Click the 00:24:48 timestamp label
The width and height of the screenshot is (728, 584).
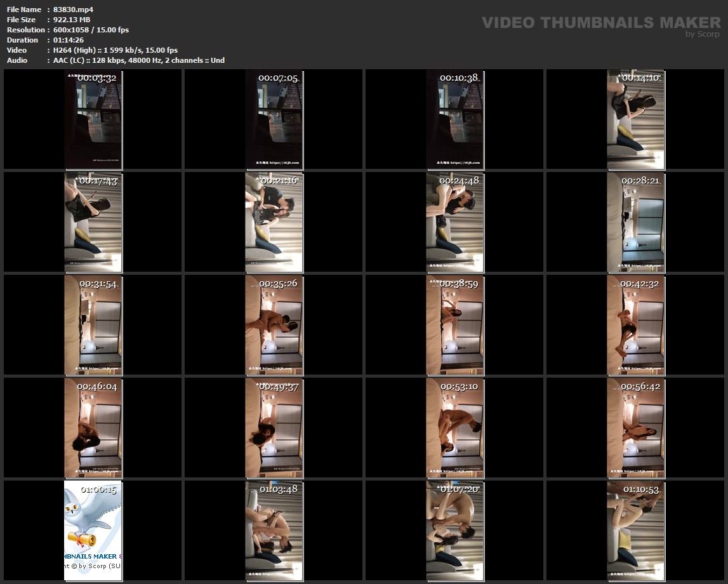pos(459,181)
